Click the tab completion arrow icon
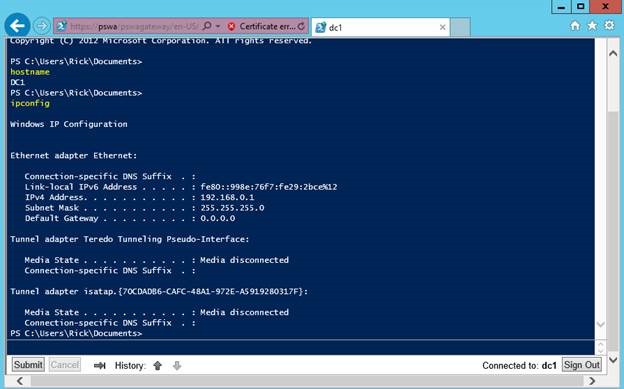The height and width of the screenshot is (389, 624). tap(99, 366)
